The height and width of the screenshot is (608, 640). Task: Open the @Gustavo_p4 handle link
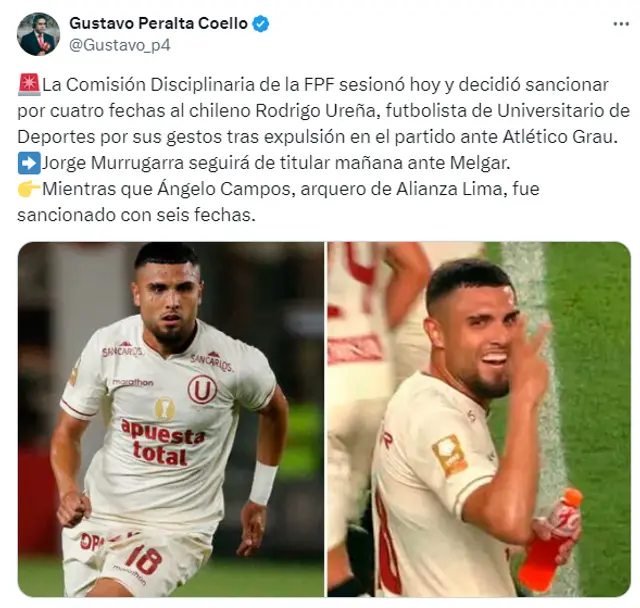pyautogui.click(x=120, y=45)
